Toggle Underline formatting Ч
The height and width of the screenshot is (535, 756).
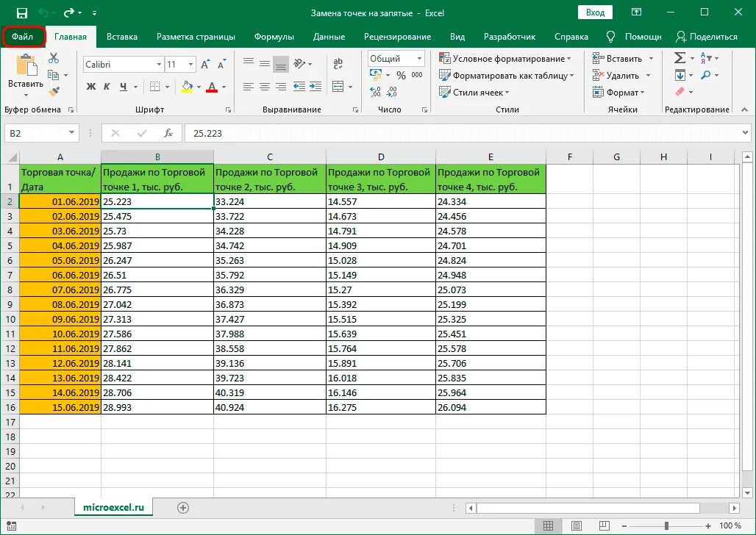(x=124, y=87)
